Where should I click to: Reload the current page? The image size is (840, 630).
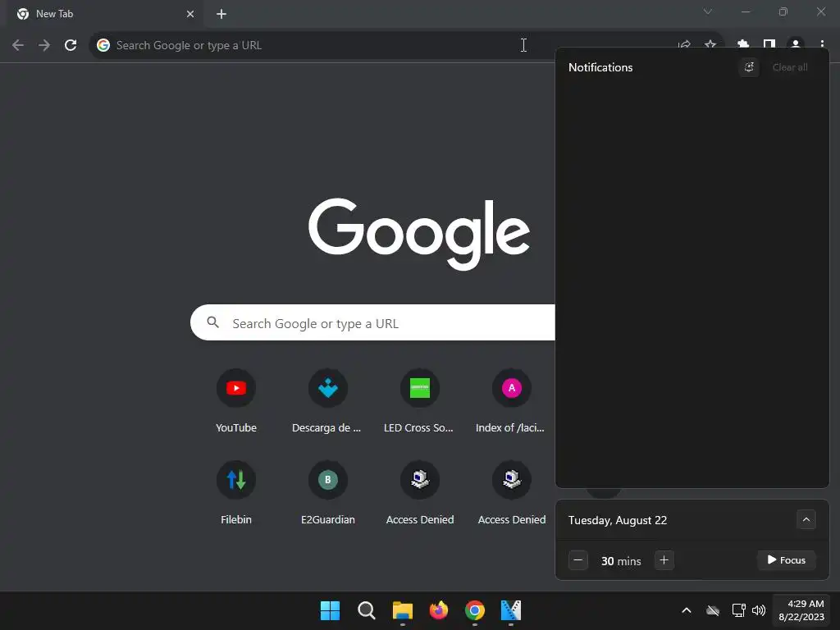[x=71, y=45]
